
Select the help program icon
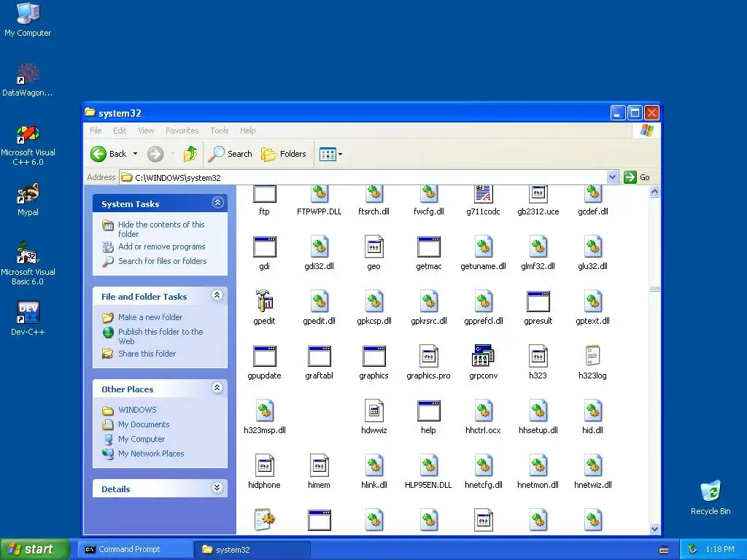click(x=428, y=411)
